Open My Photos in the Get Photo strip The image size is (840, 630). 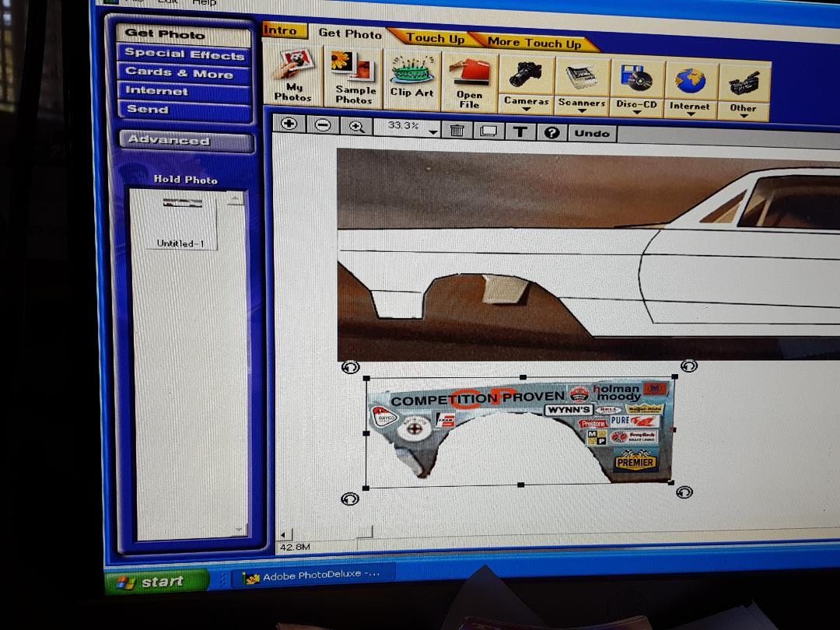click(292, 75)
